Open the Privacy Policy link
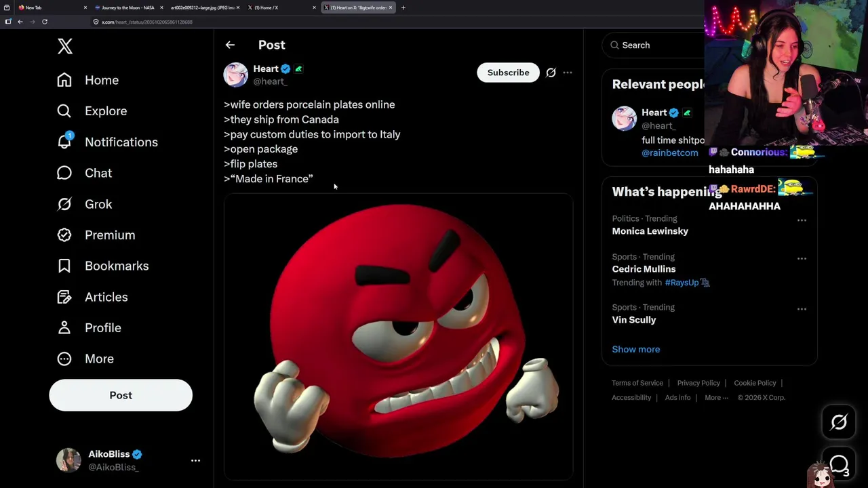This screenshot has height=488, width=868. click(x=698, y=383)
